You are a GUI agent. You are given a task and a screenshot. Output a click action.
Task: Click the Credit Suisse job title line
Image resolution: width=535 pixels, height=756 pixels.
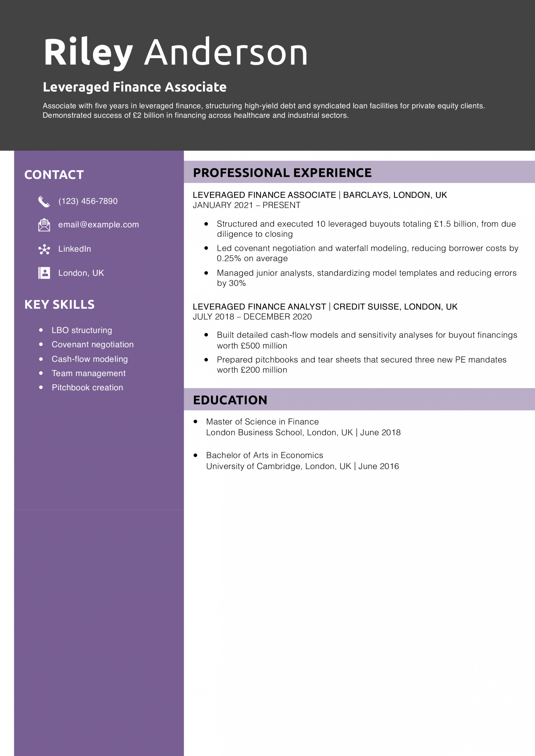[x=325, y=307]
